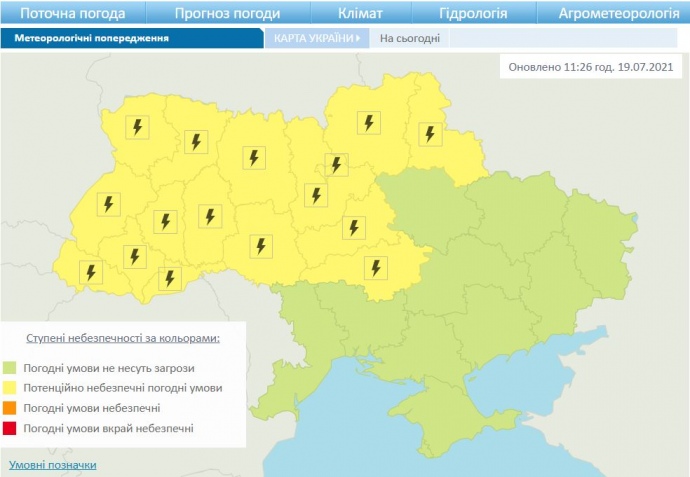Image resolution: width=690 pixels, height=477 pixels.
Task: Open the Поточна погода tab
Action: (73, 13)
